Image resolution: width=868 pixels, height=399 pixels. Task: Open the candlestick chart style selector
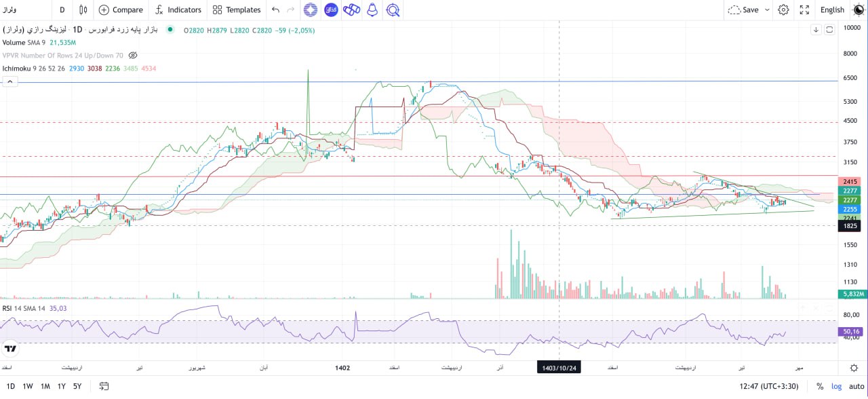point(83,9)
